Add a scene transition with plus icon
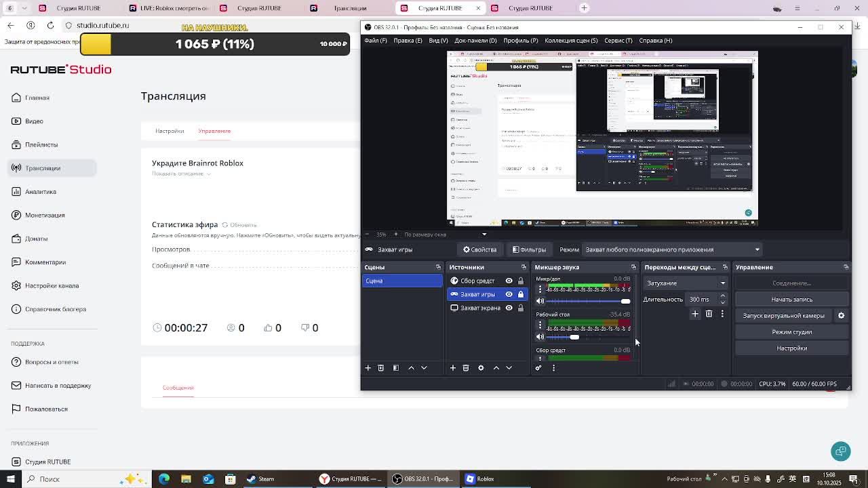This screenshot has height=488, width=868. coord(695,314)
